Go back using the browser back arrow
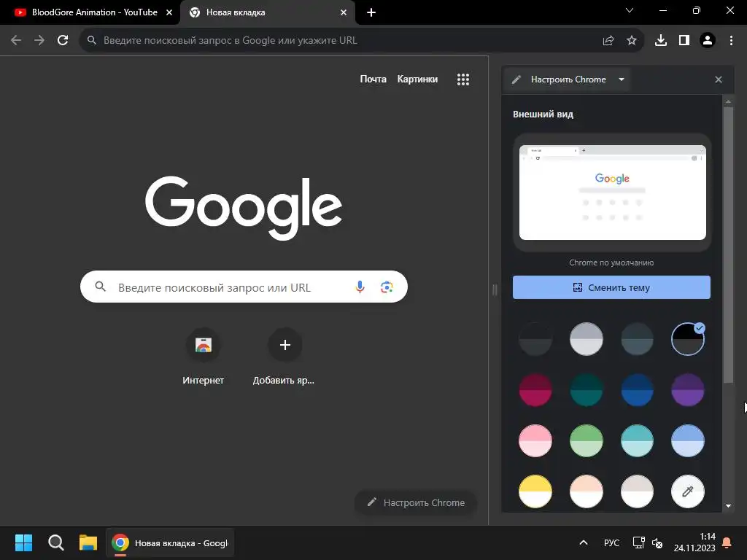The height and width of the screenshot is (560, 747). 16,41
